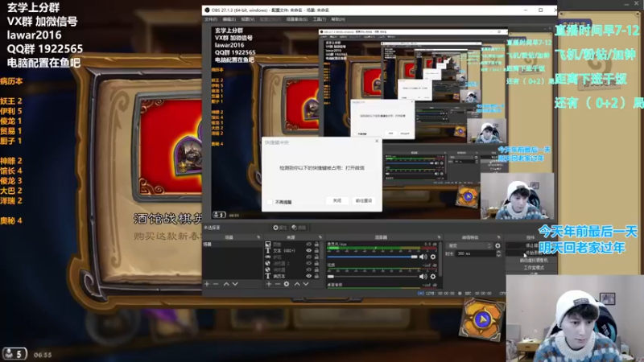Image resolution: width=644 pixels, height=362 pixels.
Task: Move the source down with arrow
Action: click(x=306, y=284)
